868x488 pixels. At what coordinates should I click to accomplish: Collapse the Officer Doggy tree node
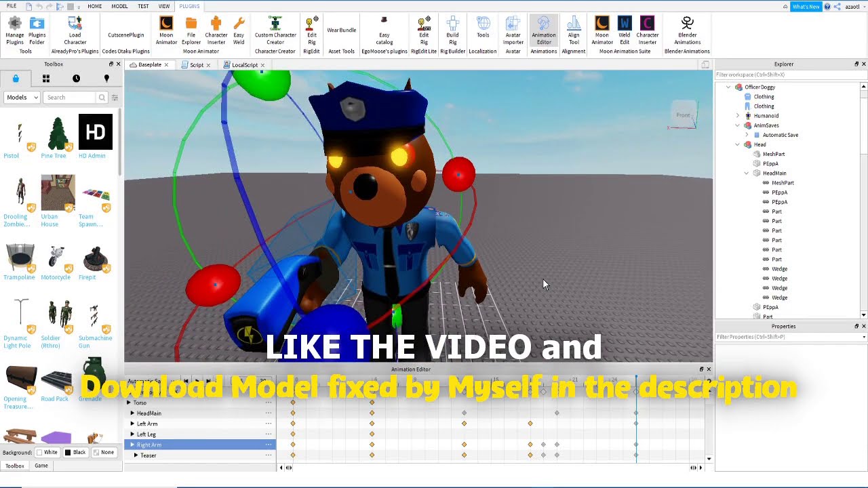pos(729,87)
